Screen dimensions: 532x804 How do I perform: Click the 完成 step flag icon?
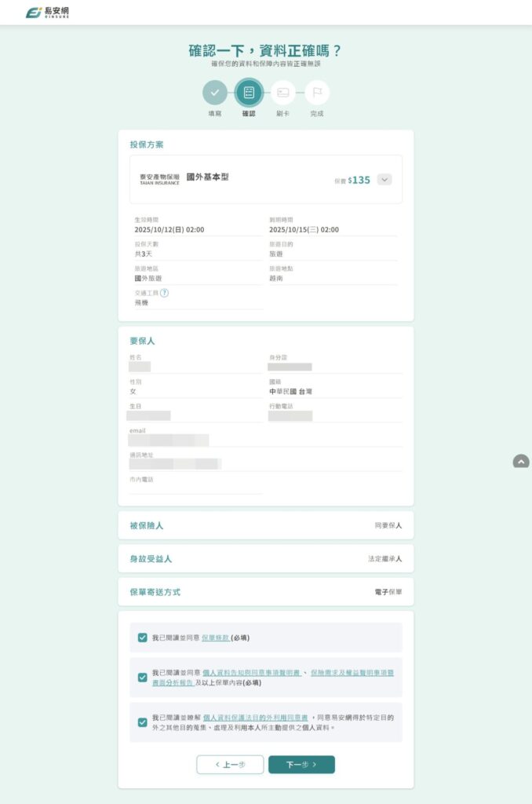coord(317,93)
